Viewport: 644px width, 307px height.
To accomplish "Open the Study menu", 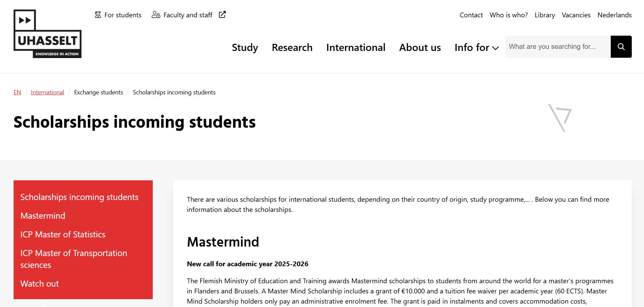I will 245,48.
